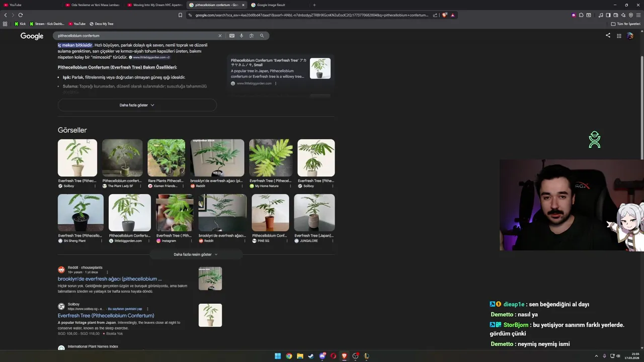Open Steam from the taskbar

(311, 356)
